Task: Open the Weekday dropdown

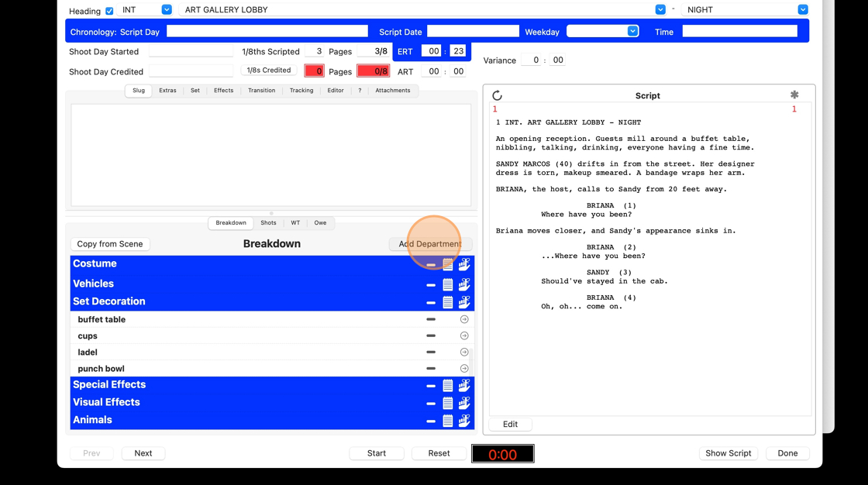Action: click(632, 31)
